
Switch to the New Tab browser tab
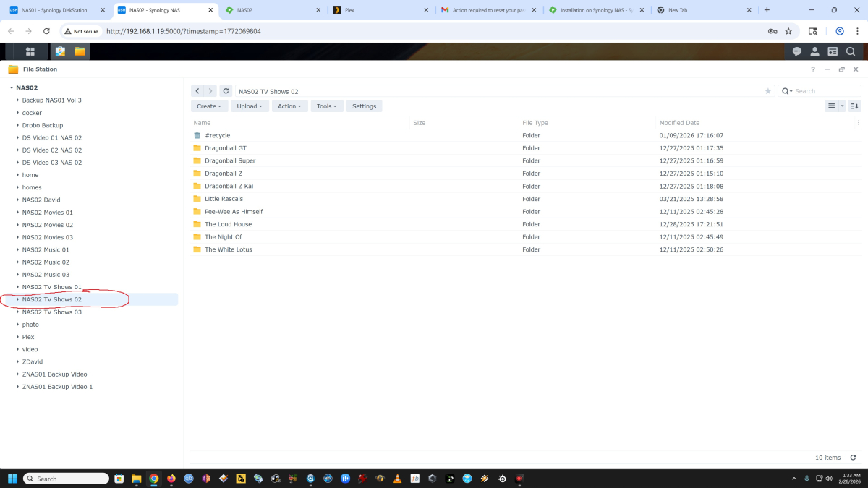click(x=705, y=10)
